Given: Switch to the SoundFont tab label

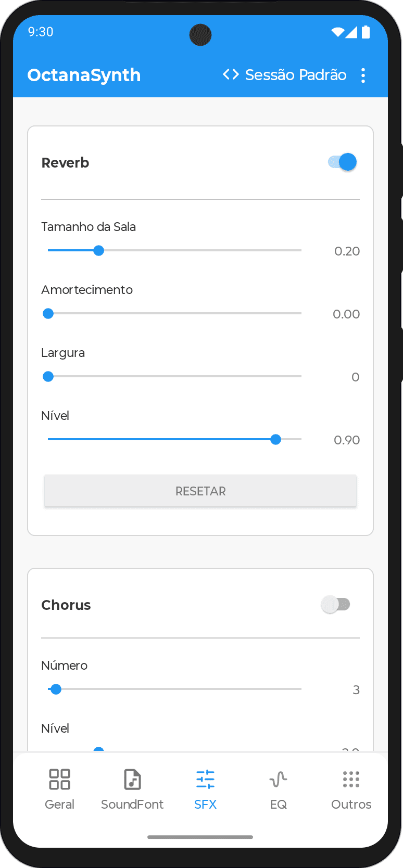Looking at the screenshot, I should (x=132, y=805).
